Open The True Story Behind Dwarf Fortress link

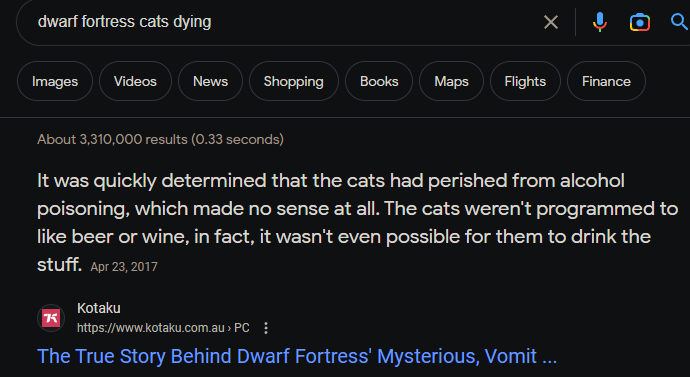[x=297, y=356]
